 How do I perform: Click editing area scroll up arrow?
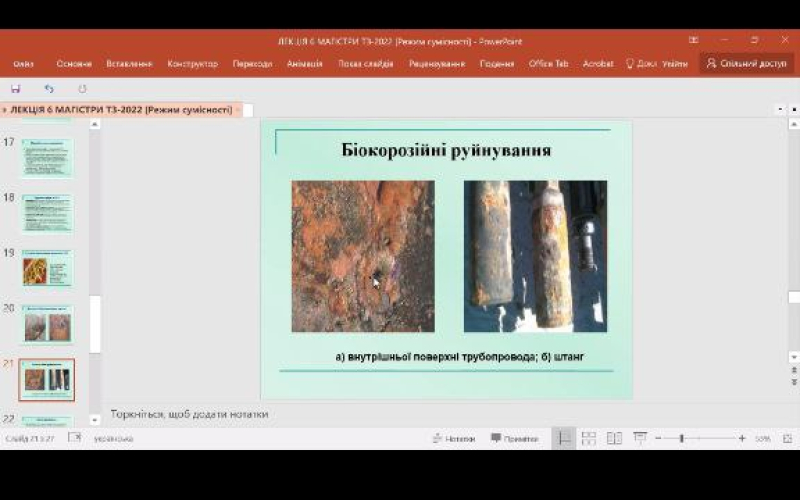pos(794,124)
